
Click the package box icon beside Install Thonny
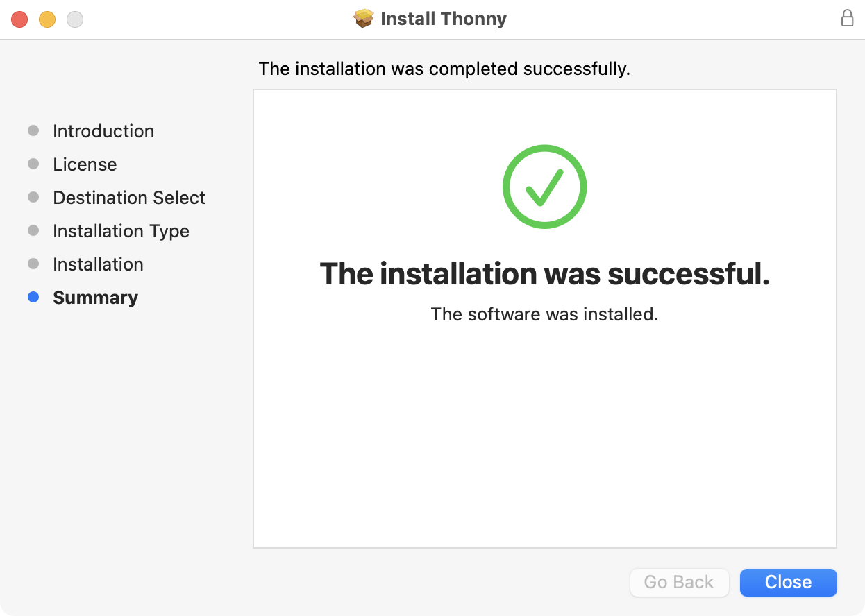click(364, 18)
